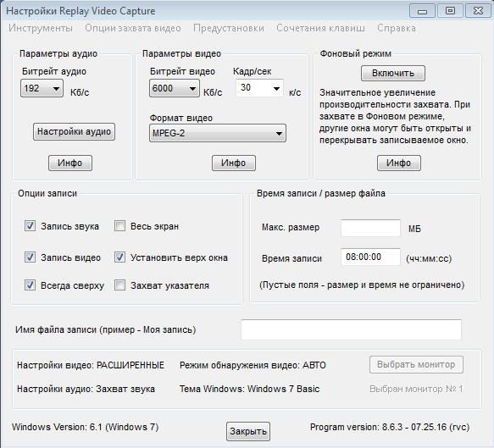
Task: Enable the Захват указателя checkbox
Action: coord(119,285)
